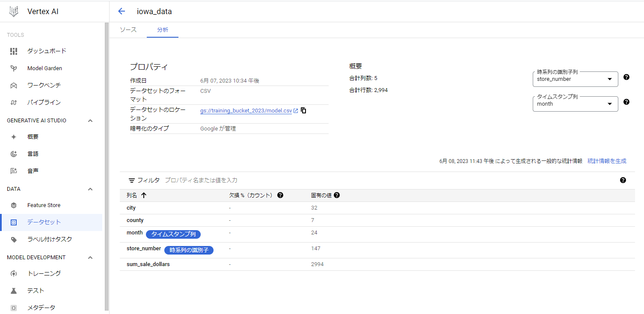
Task: Click the パイプライン icon in sidebar
Action: 14,102
